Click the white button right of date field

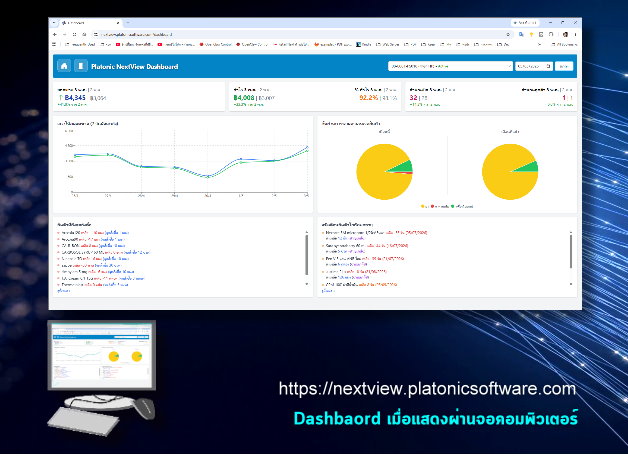coord(564,66)
